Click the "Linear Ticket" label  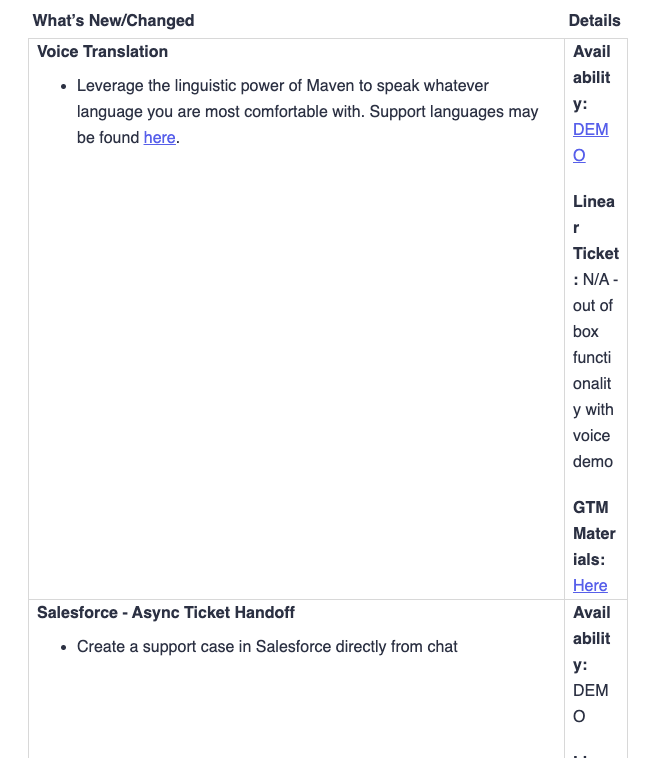tap(595, 227)
